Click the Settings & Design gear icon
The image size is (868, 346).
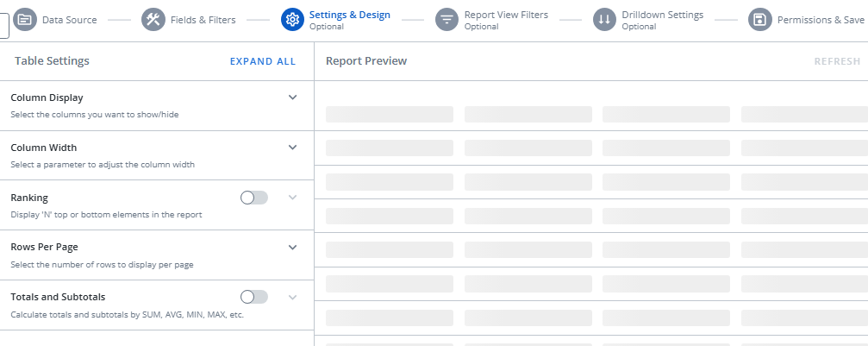pos(292,20)
